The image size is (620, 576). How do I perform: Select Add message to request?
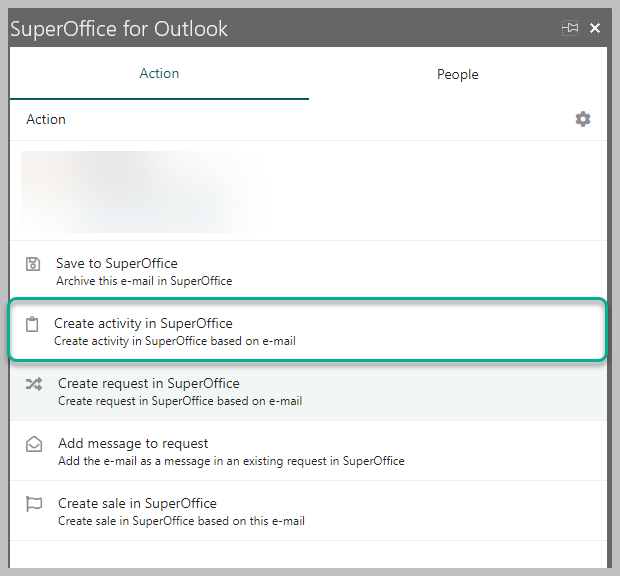click(132, 443)
